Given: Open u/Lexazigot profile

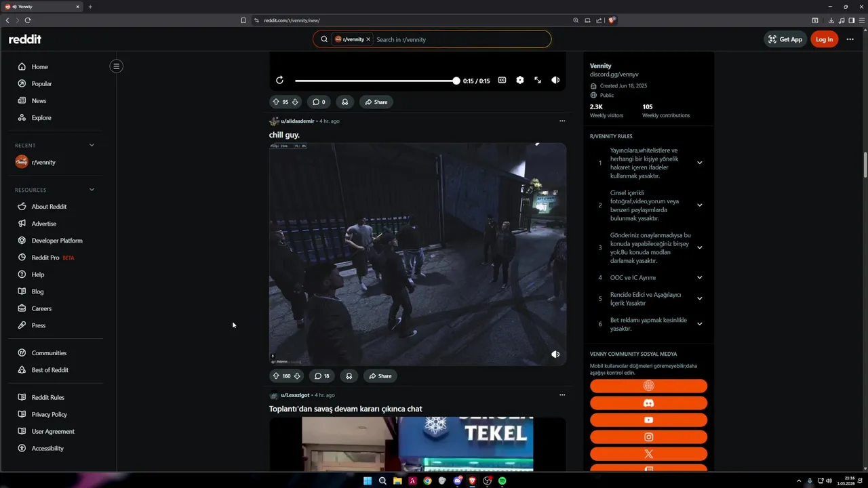Looking at the screenshot, I should tap(295, 395).
